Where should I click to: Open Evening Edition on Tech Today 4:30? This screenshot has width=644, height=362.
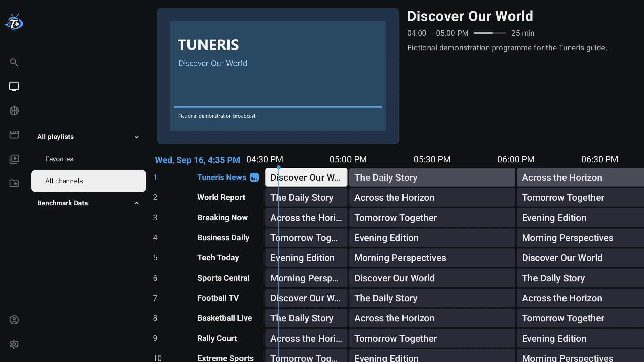click(306, 258)
